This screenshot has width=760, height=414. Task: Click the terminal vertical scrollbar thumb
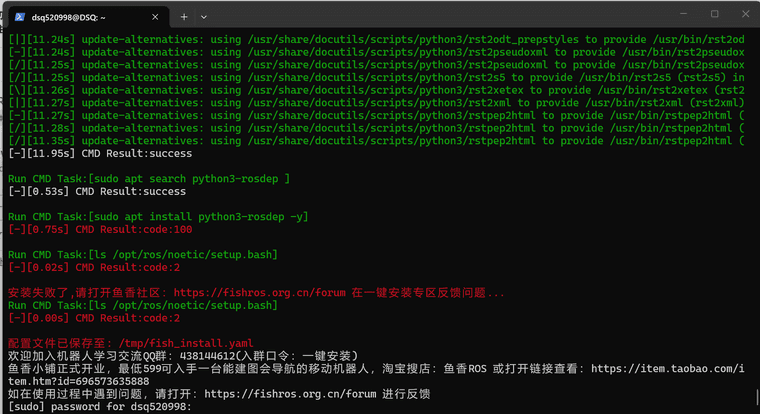[x=757, y=398]
